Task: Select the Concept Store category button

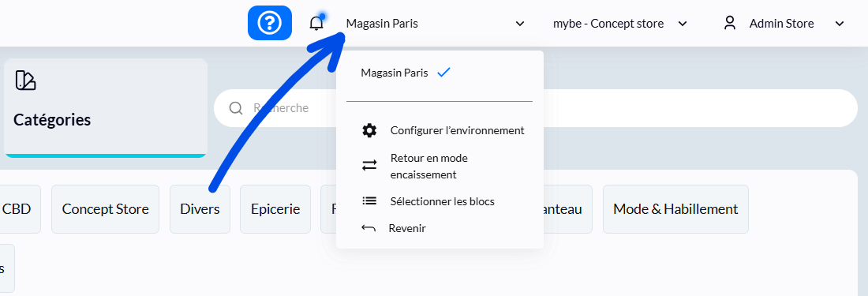Action: click(105, 209)
